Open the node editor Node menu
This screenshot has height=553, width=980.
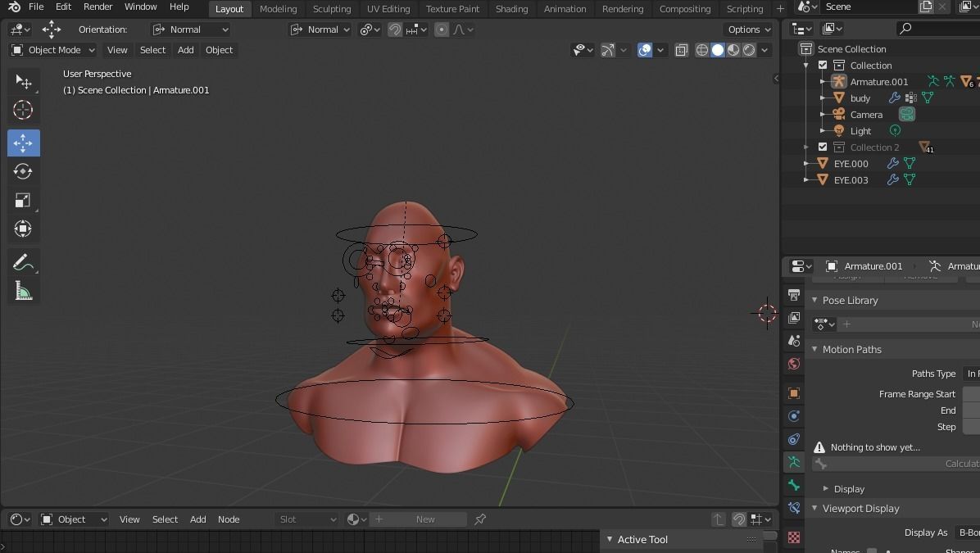pos(229,519)
